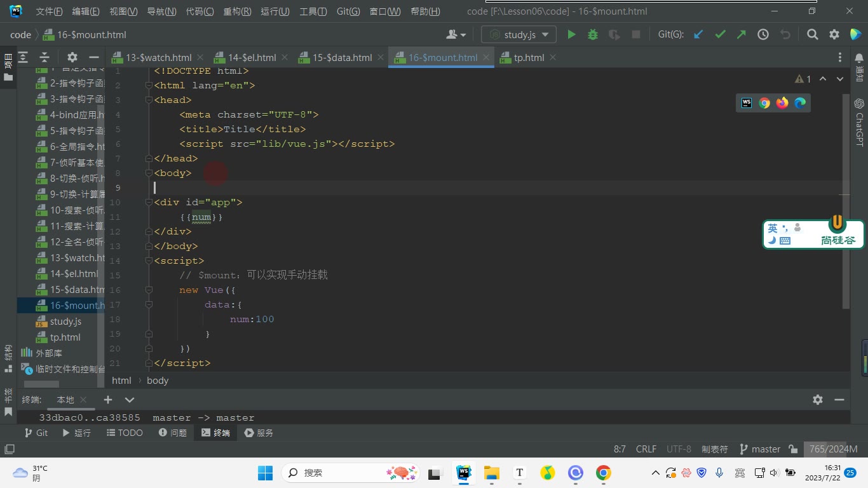Click the master branch in status bar
868x488 pixels.
760,449
